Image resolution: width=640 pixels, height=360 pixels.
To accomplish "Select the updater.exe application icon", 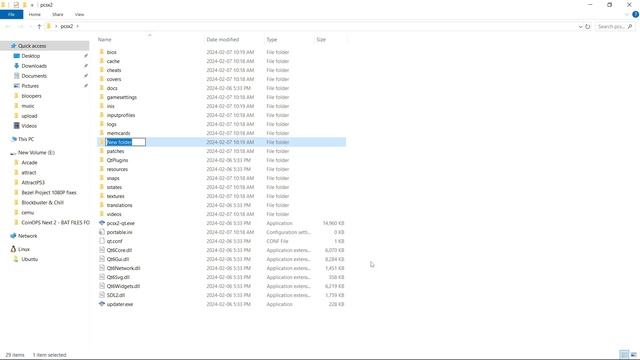I will (102, 304).
